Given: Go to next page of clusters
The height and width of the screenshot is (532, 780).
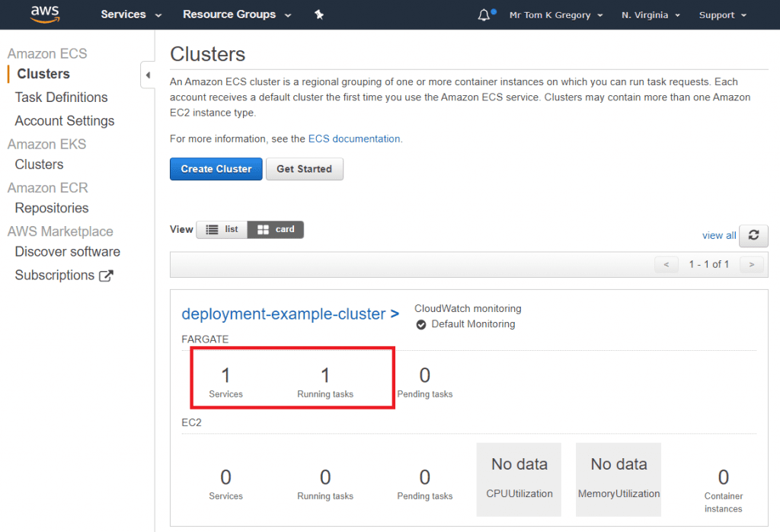Looking at the screenshot, I should [752, 264].
